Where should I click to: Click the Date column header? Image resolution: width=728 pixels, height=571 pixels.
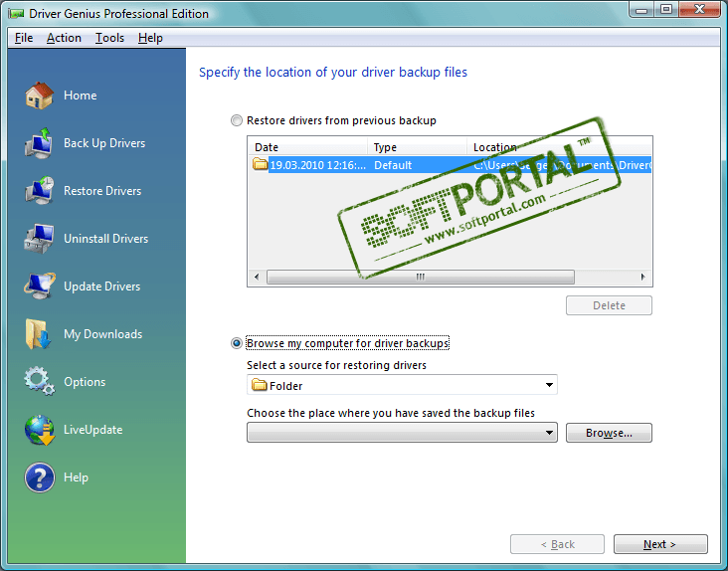tap(307, 147)
